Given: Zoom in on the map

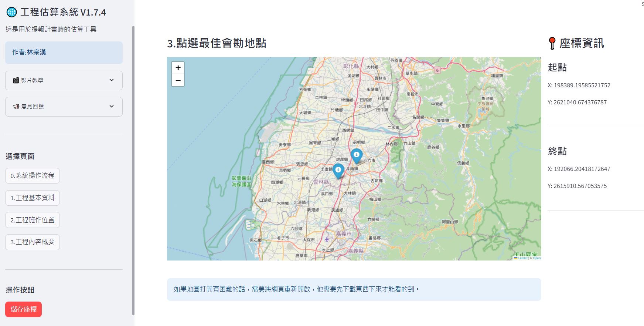Looking at the screenshot, I should (178, 68).
